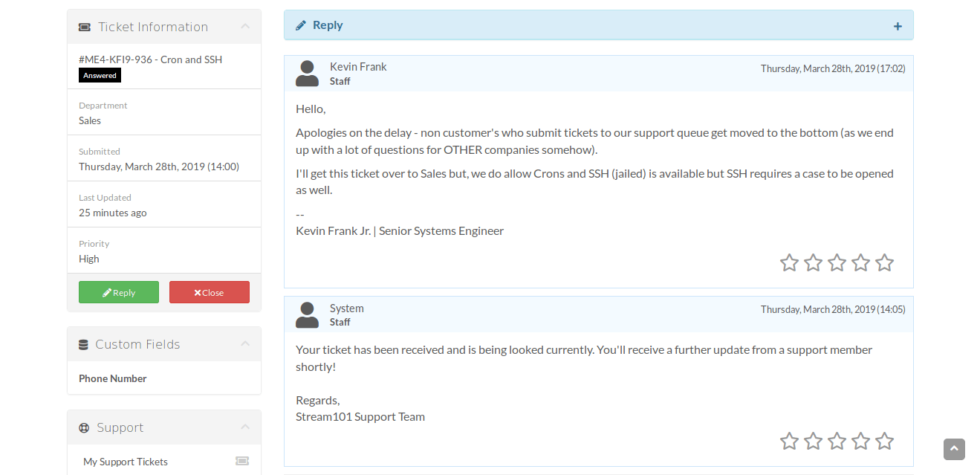Viewport: 980px width, 475px height.
Task: Rate Kevin Frank's reply one star
Action: 789,262
